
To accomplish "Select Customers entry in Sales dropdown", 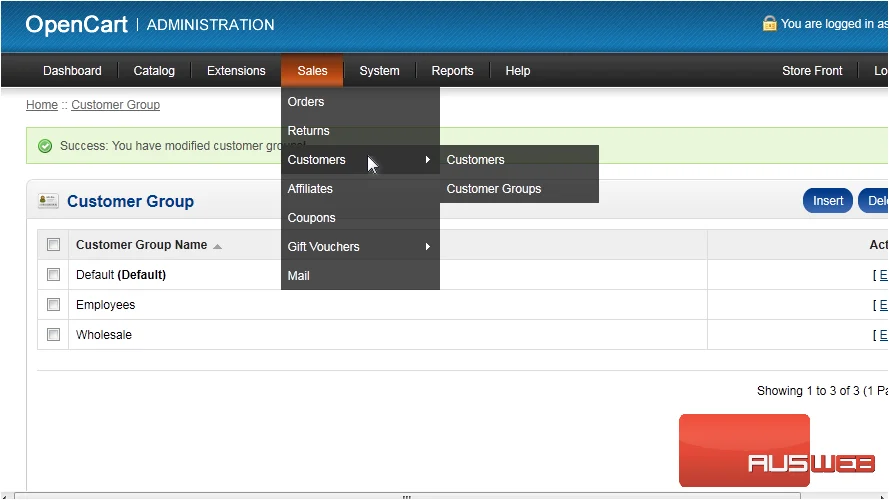I will click(x=360, y=160).
